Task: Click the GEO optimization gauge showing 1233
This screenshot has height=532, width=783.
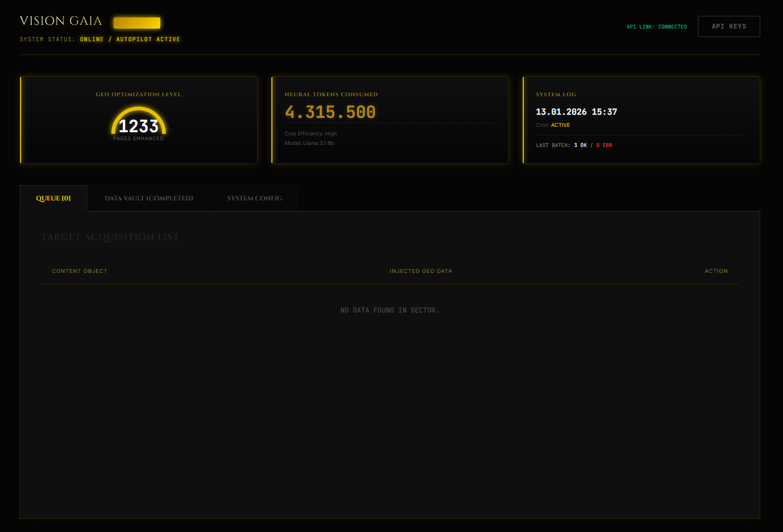Action: click(x=138, y=124)
